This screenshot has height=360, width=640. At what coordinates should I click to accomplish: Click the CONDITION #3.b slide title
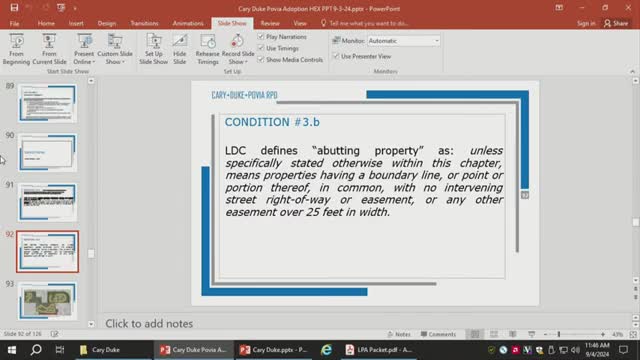272,122
